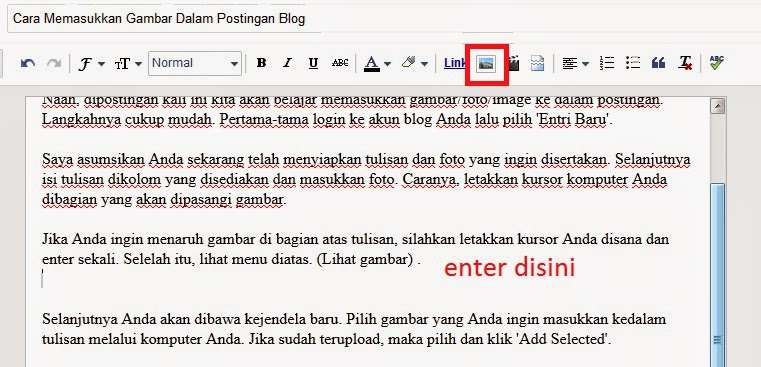The image size is (761, 367).
Task: Open the font family dropdown arrow
Action: coord(101,64)
